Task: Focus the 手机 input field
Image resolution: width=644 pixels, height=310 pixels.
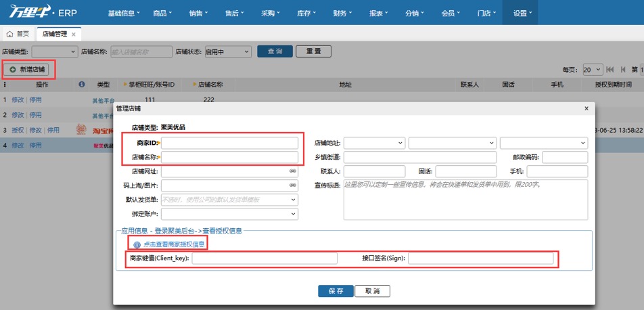Action: pyautogui.click(x=557, y=171)
